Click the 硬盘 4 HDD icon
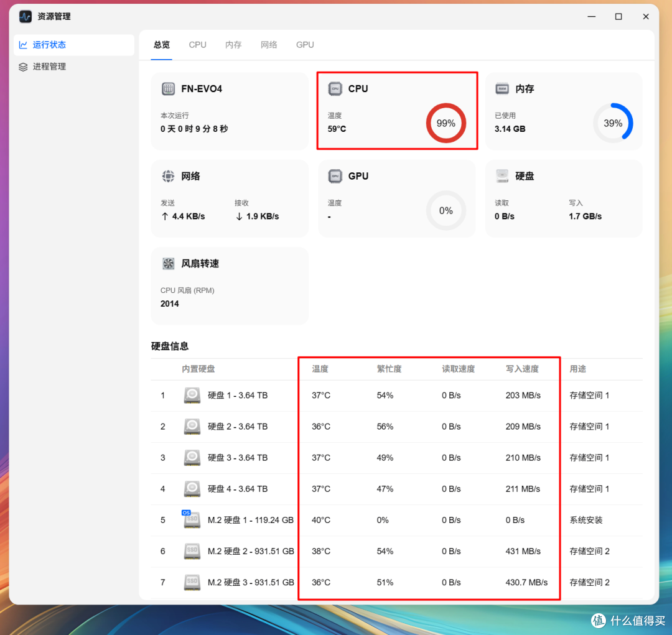672x635 pixels. [192, 489]
